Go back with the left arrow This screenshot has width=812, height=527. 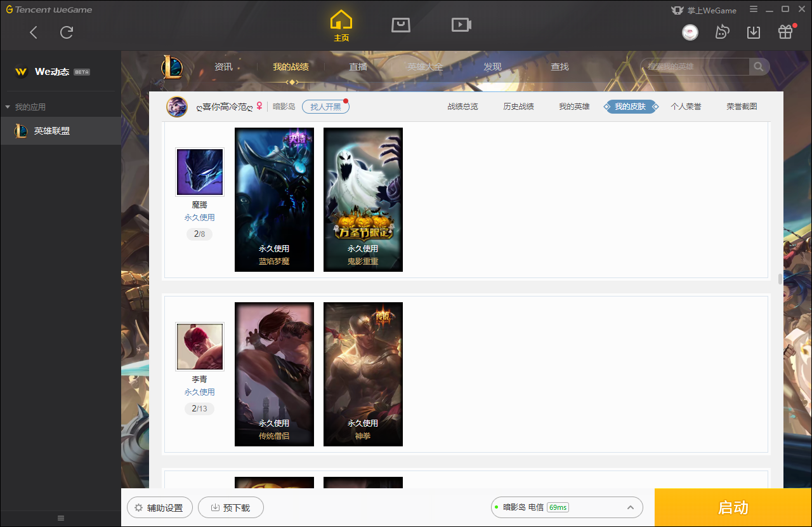[34, 32]
